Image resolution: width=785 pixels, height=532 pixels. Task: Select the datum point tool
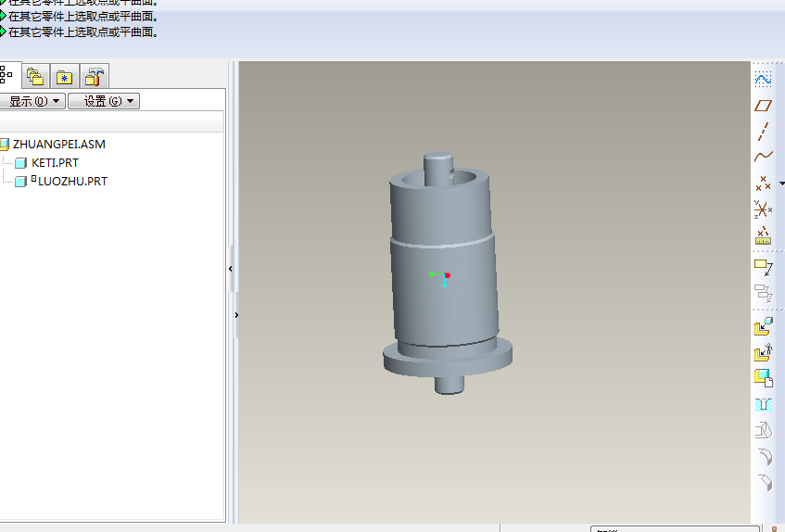[x=763, y=184]
